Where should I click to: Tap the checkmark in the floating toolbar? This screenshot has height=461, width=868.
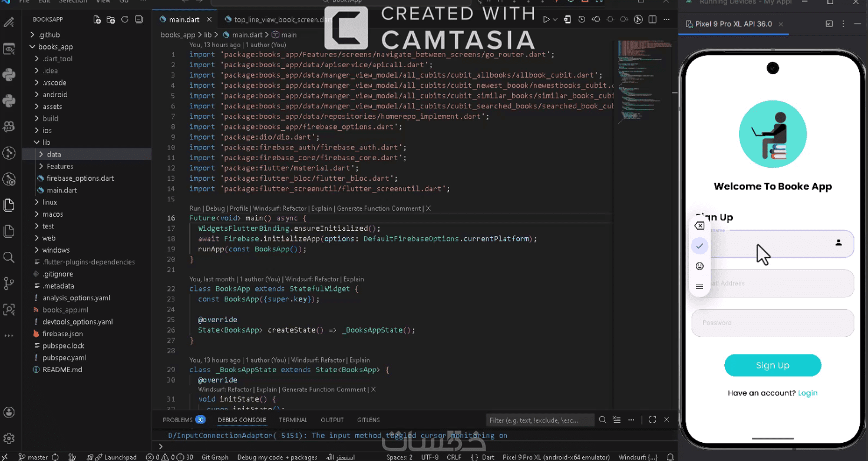click(699, 246)
